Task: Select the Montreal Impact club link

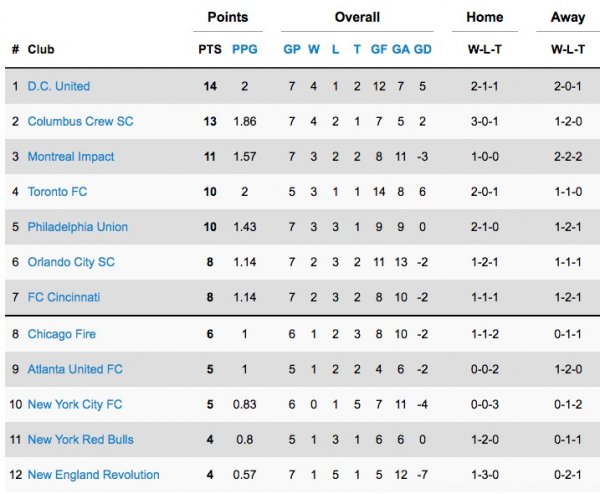Action: coord(71,156)
